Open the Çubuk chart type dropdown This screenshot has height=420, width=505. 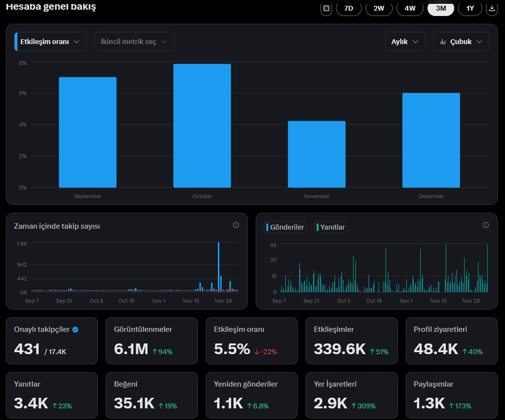click(461, 42)
